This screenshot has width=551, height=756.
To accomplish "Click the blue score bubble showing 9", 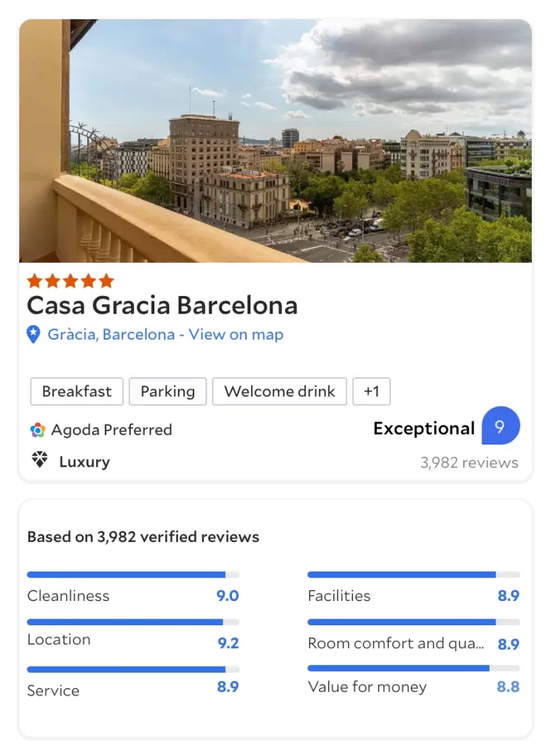I will 500,426.
